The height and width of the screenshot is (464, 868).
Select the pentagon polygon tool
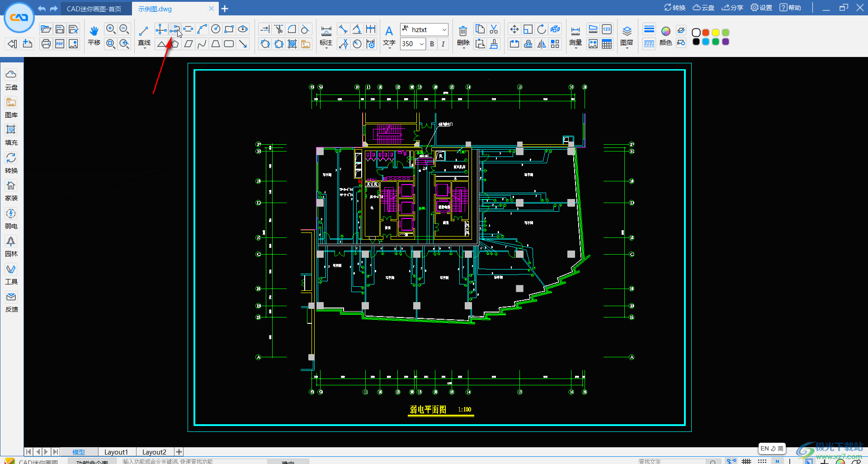175,44
